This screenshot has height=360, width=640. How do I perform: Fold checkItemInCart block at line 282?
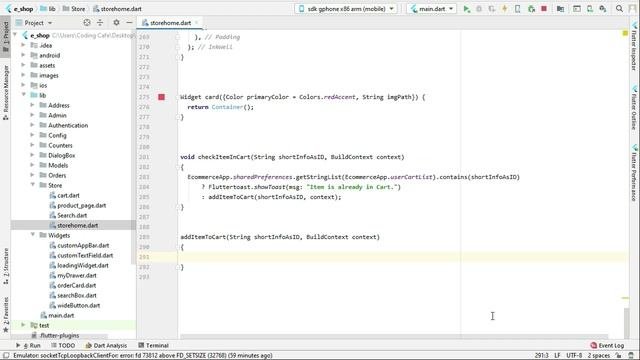[x=178, y=167]
